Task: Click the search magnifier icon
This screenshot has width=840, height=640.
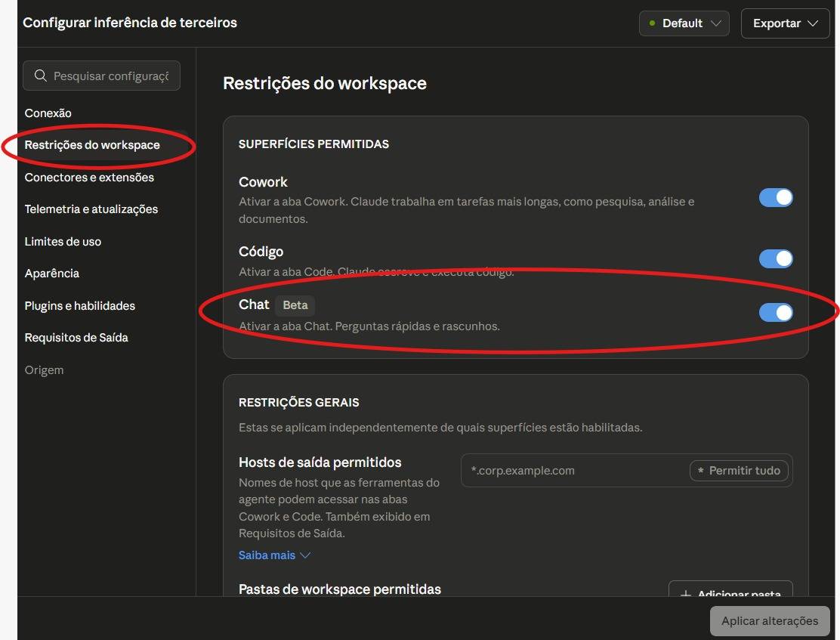Action: click(x=40, y=76)
